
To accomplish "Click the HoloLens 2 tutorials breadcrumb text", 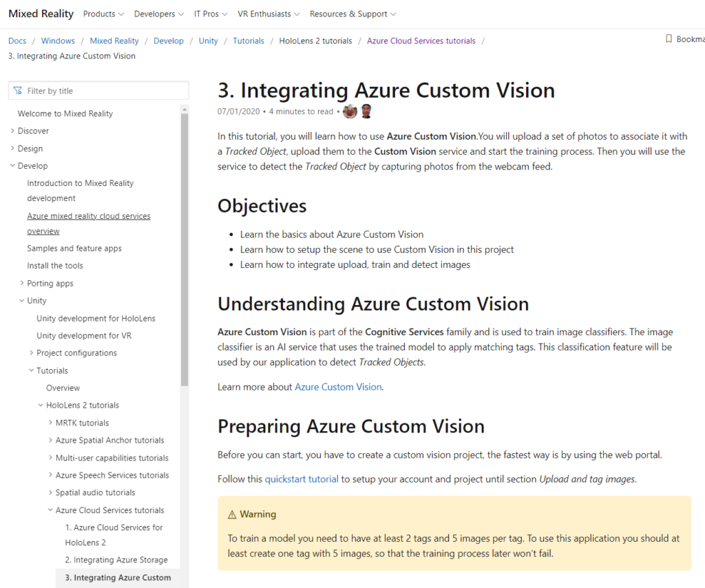I will [x=315, y=41].
